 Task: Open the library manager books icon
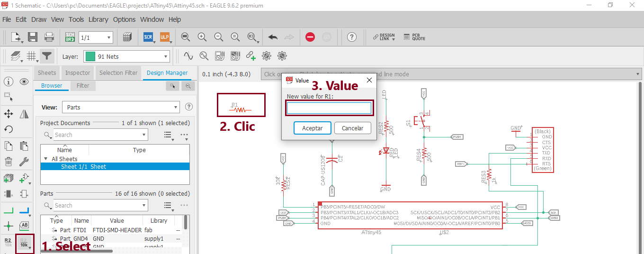tap(126, 37)
